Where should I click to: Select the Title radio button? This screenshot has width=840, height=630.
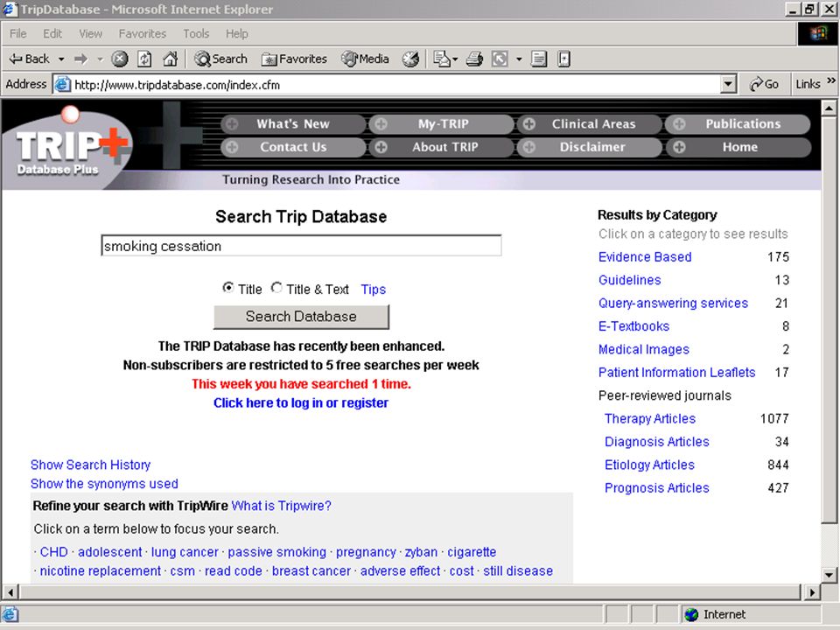click(228, 288)
